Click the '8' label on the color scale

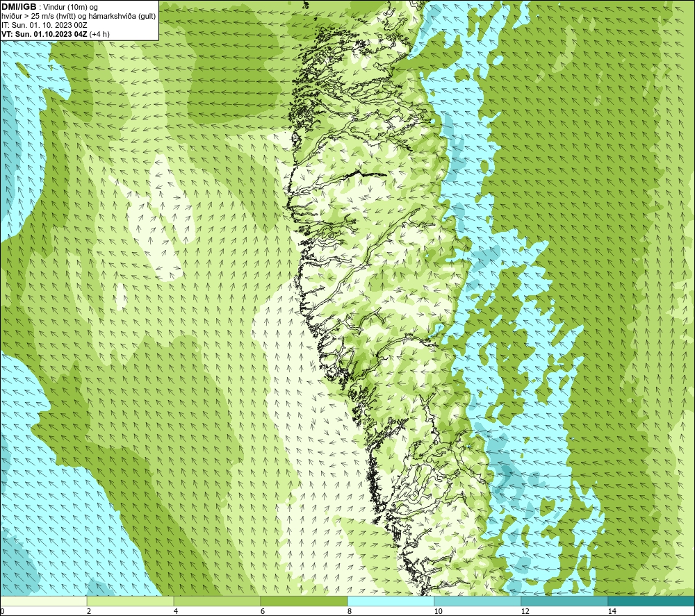pyautogui.click(x=350, y=611)
